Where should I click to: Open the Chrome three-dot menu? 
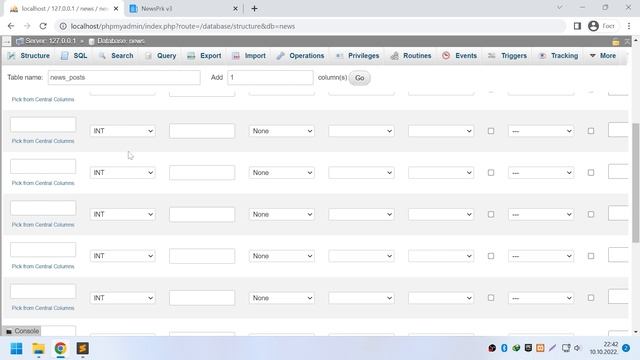[x=629, y=26]
